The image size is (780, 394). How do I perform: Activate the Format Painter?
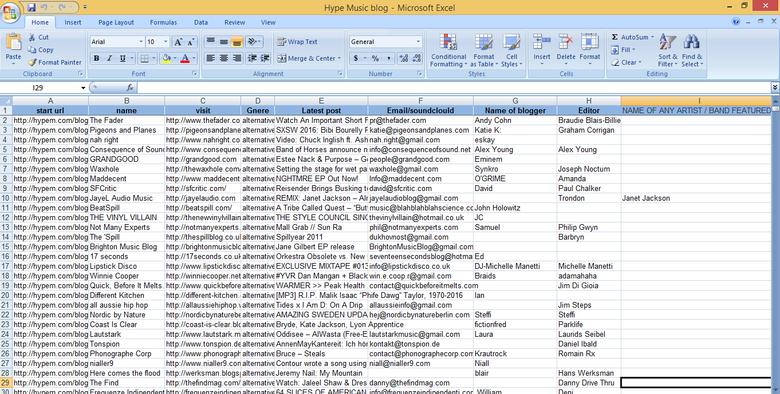point(54,62)
